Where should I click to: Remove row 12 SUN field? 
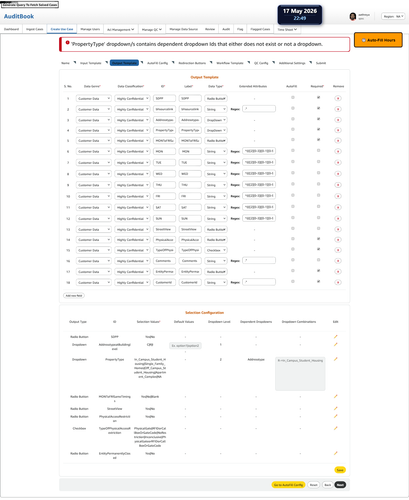pos(338,218)
